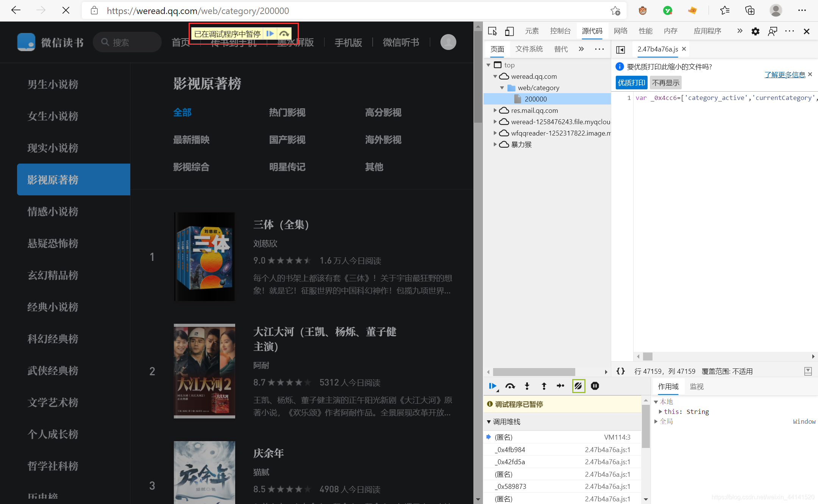This screenshot has height=504, width=818.
Task: Expand the 全局 scope entry
Action: pyautogui.click(x=656, y=421)
